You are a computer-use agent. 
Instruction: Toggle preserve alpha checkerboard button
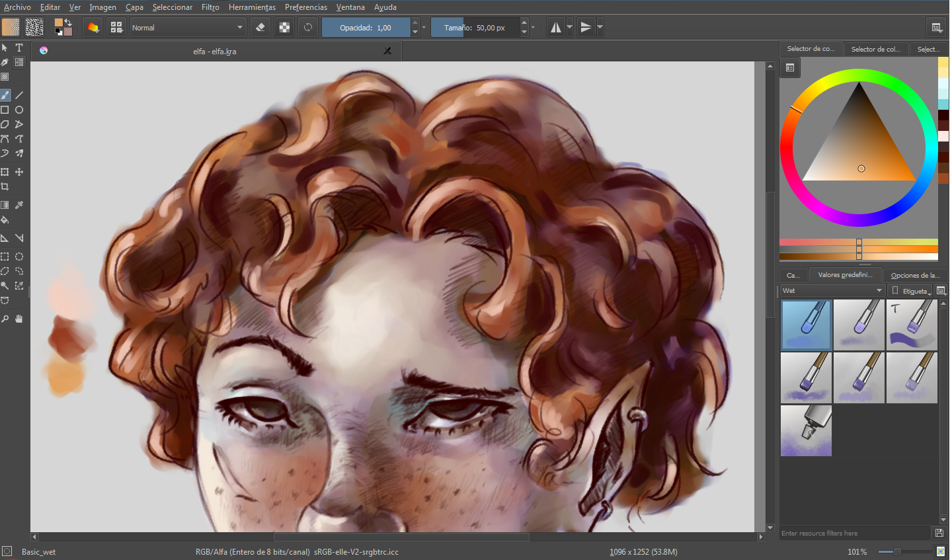pos(284,28)
